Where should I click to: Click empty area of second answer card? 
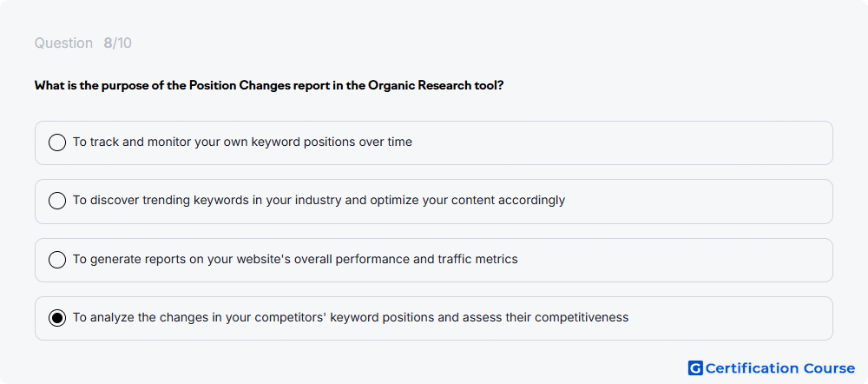tap(698, 202)
